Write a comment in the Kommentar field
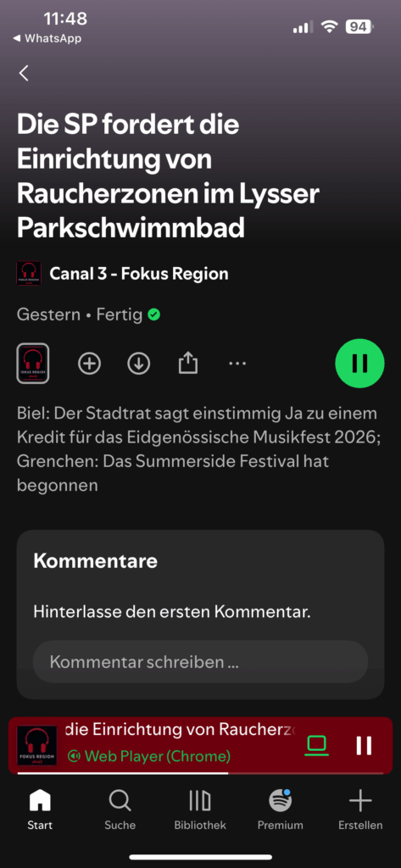This screenshot has height=868, width=401. coord(200,662)
